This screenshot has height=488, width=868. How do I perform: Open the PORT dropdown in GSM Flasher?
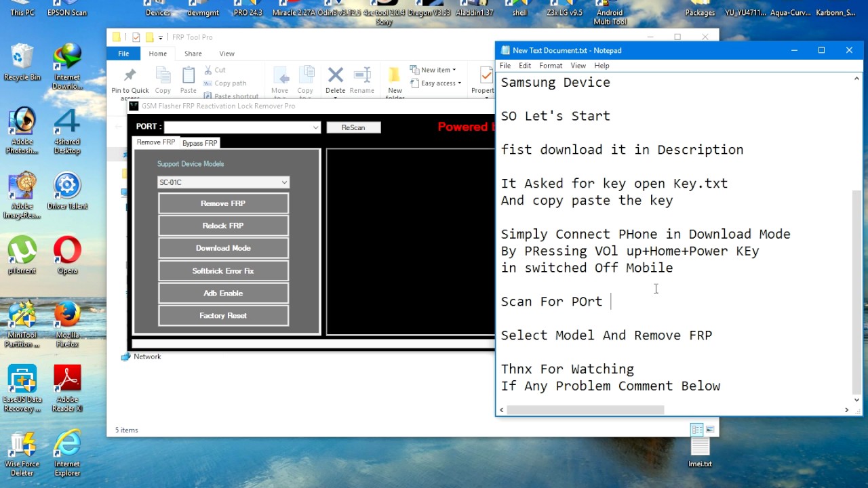coord(315,127)
